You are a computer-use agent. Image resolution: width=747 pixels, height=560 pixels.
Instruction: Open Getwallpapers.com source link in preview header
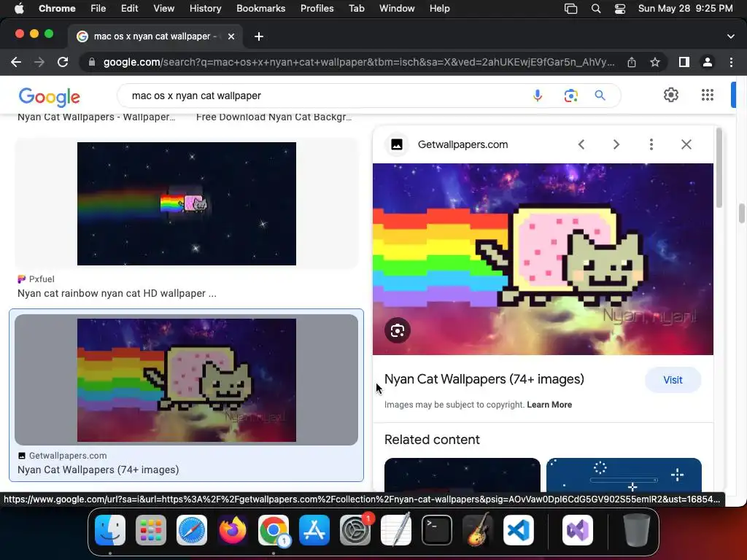point(462,144)
